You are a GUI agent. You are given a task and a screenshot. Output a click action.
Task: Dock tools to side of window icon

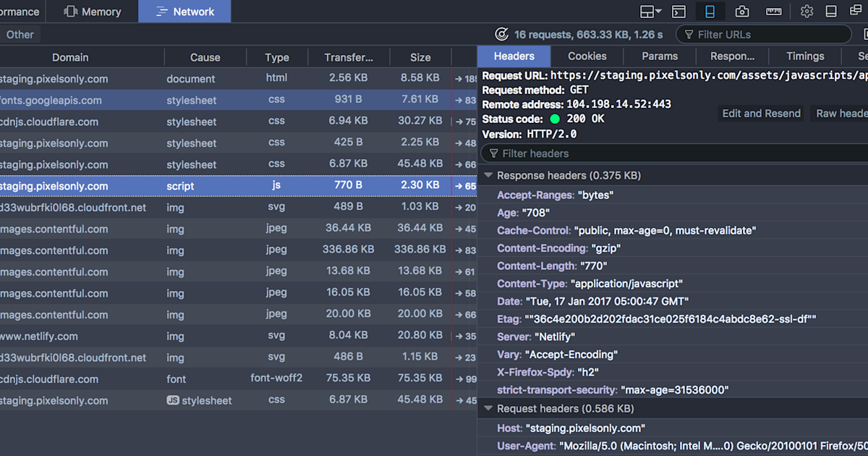[831, 12]
